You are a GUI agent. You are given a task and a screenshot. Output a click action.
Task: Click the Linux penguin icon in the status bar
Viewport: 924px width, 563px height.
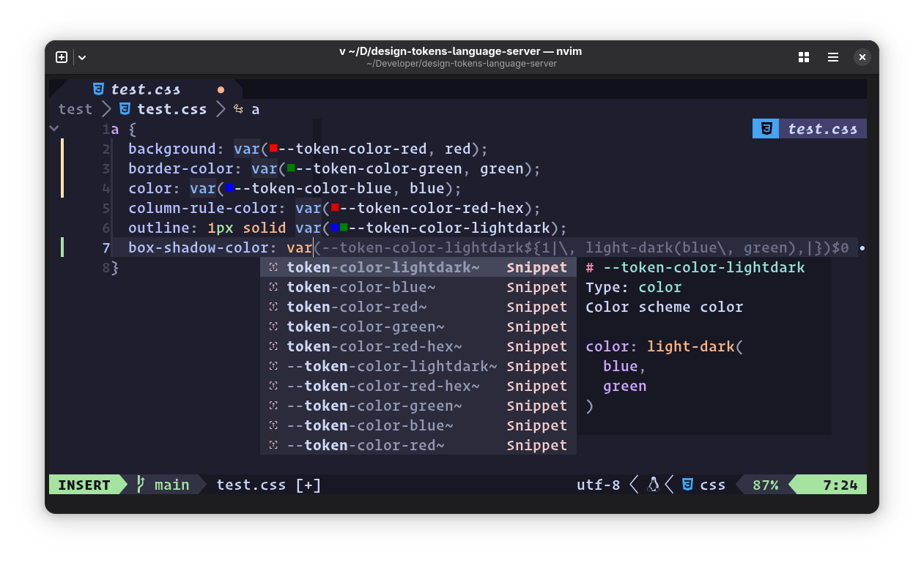click(x=652, y=483)
